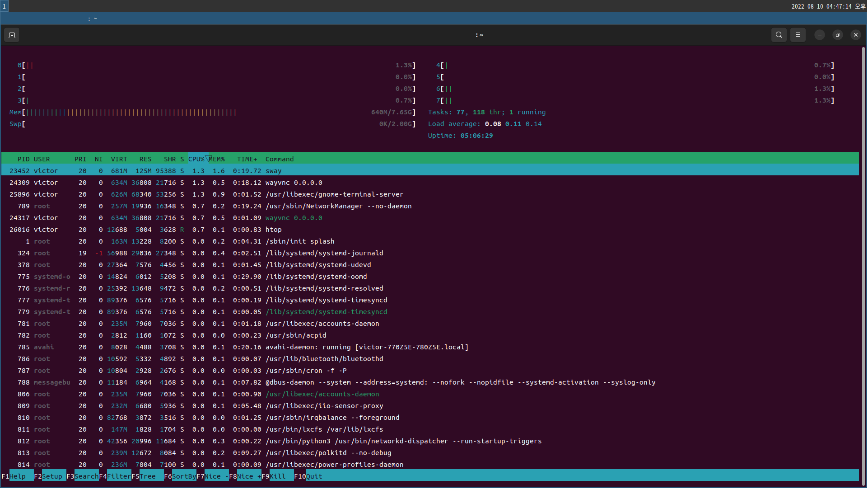Select workspace 1 indicator in top bar
This screenshot has height=489, width=868.
4,6
